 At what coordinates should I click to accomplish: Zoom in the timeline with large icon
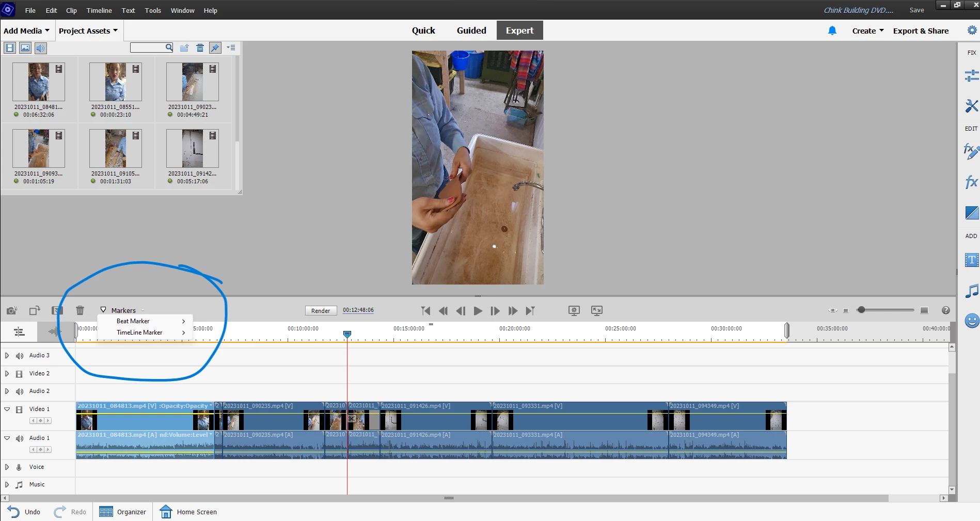pyautogui.click(x=924, y=310)
